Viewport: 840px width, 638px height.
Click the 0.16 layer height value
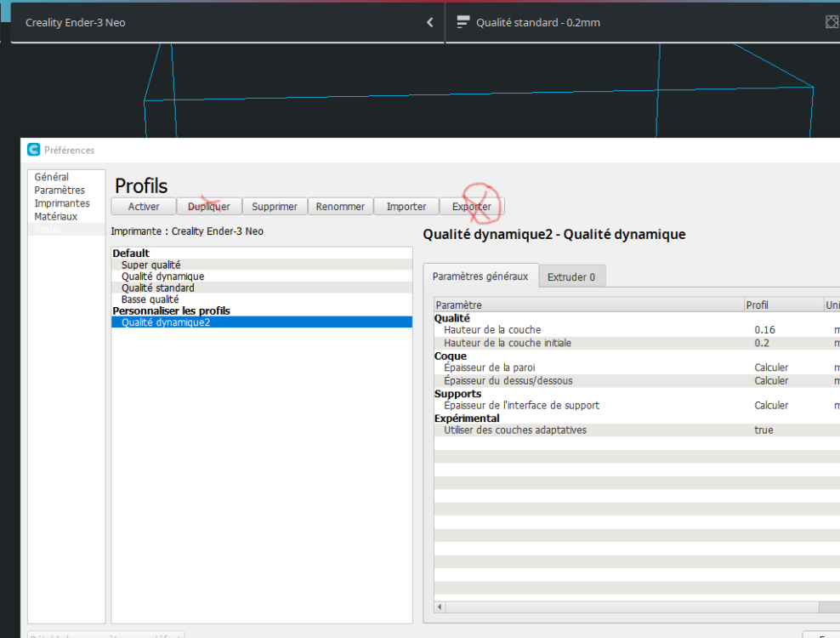pos(765,330)
